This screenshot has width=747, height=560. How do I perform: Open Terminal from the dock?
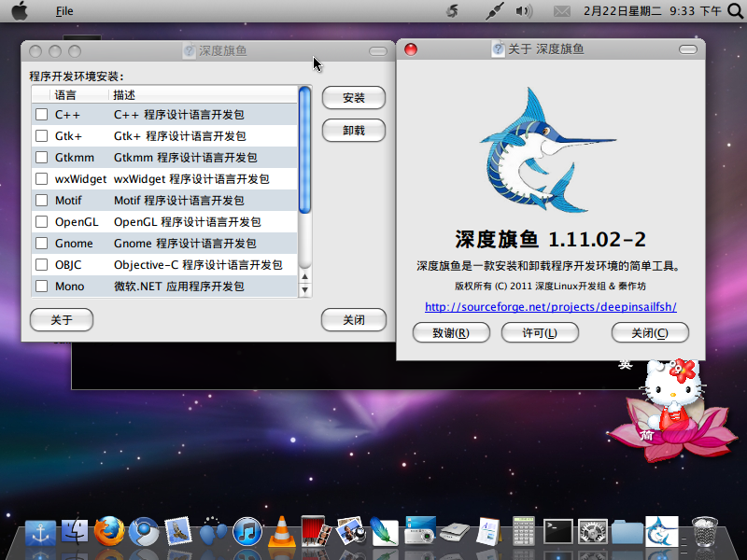pos(557,531)
